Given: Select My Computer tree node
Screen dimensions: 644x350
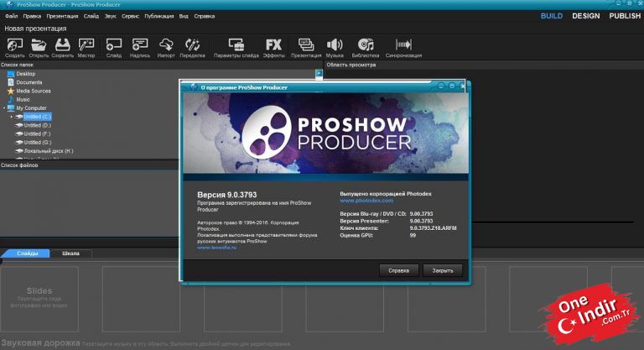Looking at the screenshot, I should coord(31,108).
